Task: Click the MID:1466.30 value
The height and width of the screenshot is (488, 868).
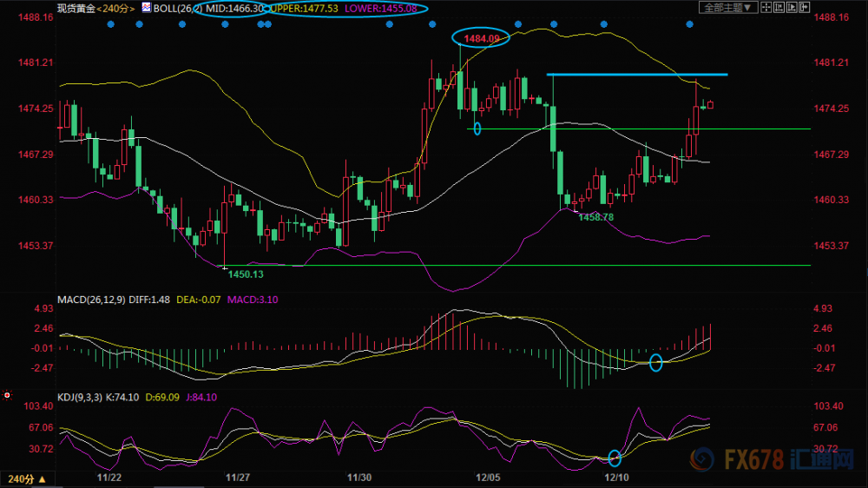Action: [234, 9]
